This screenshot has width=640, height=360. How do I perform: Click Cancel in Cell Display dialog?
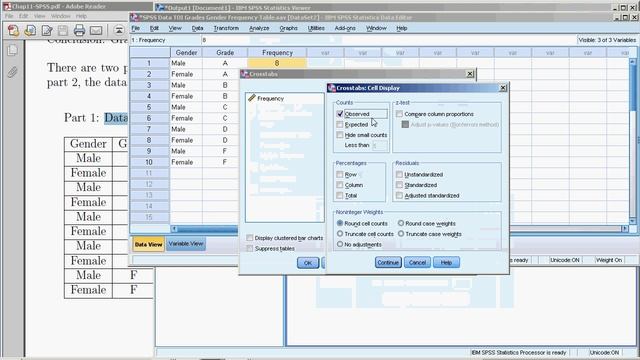click(417, 262)
